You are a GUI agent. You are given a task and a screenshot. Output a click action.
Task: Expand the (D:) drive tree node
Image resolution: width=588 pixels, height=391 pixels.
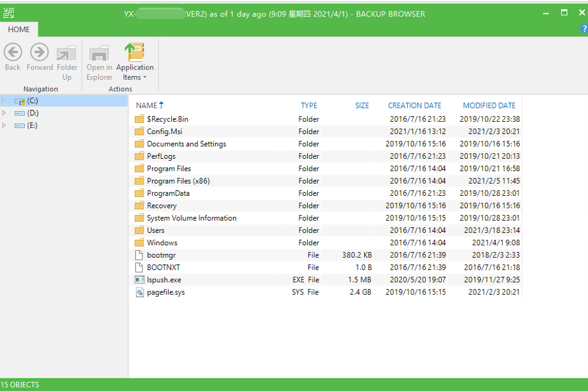click(4, 113)
